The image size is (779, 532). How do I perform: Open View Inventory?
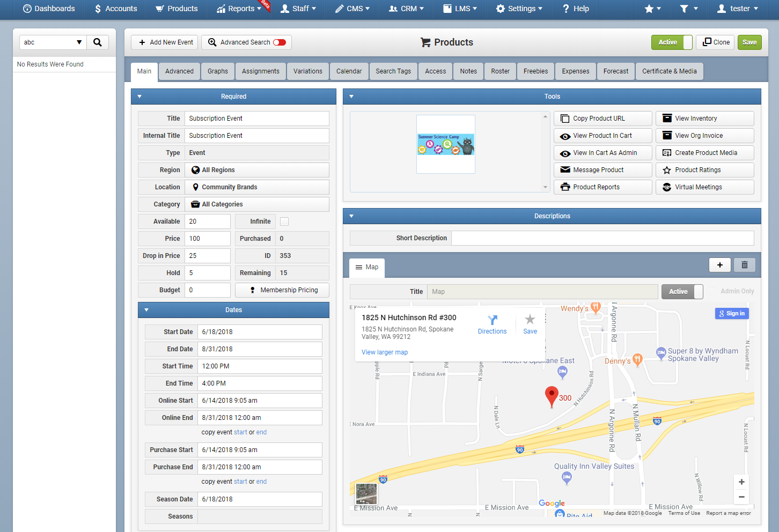click(x=704, y=119)
